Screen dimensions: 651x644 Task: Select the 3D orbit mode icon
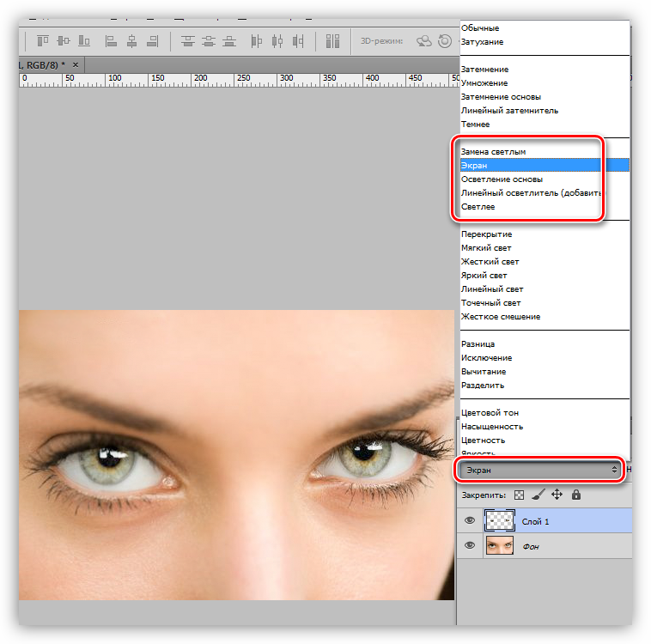pyautogui.click(x=424, y=40)
